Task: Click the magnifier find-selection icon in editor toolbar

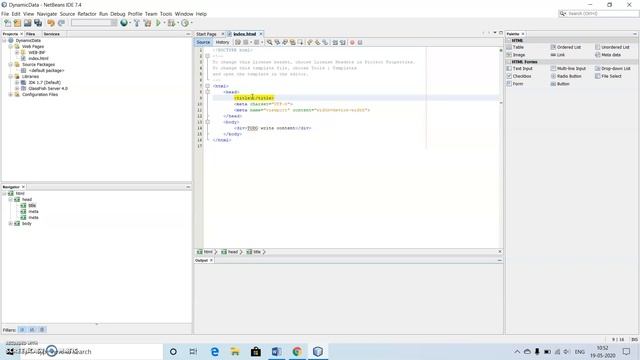Action: pos(269,42)
